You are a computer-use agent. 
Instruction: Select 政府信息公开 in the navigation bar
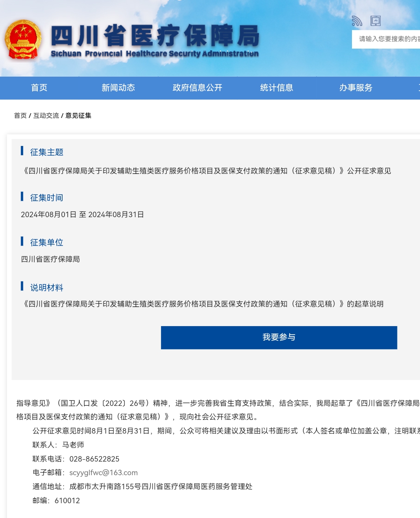click(197, 88)
